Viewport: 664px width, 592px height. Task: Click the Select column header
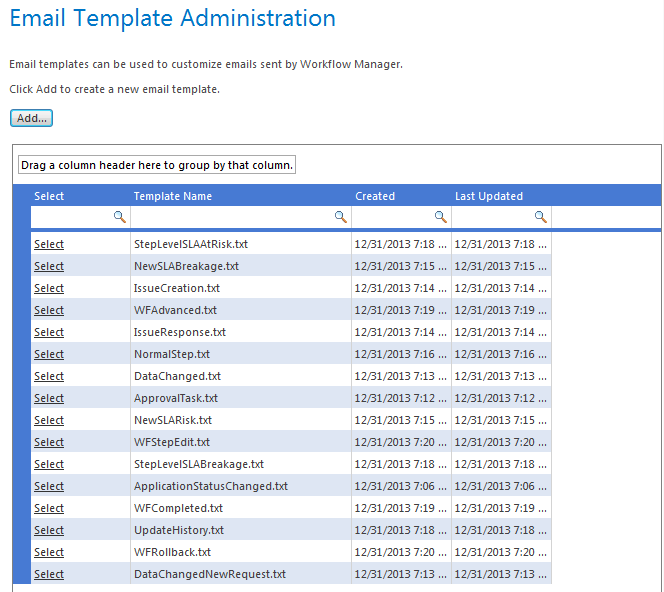[x=49, y=196]
